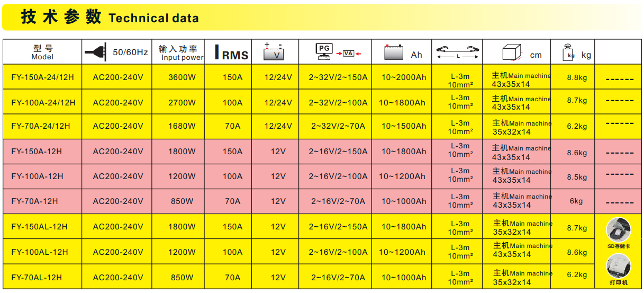This screenshot has width=644, height=293.
Task: Click 10~1800Ah in FY-100A-24/12H row
Action: tap(402, 102)
